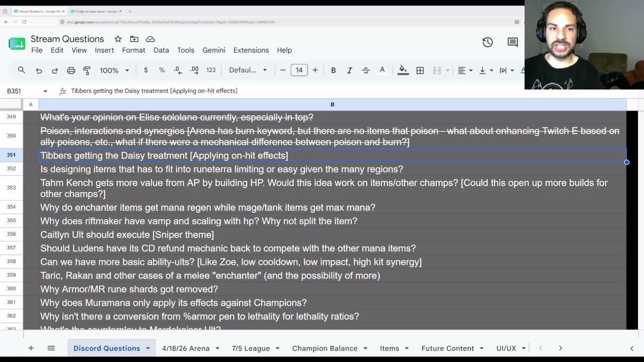This screenshot has width=644, height=362.
Task: Toggle strikethrough formatting
Action: coord(366,70)
